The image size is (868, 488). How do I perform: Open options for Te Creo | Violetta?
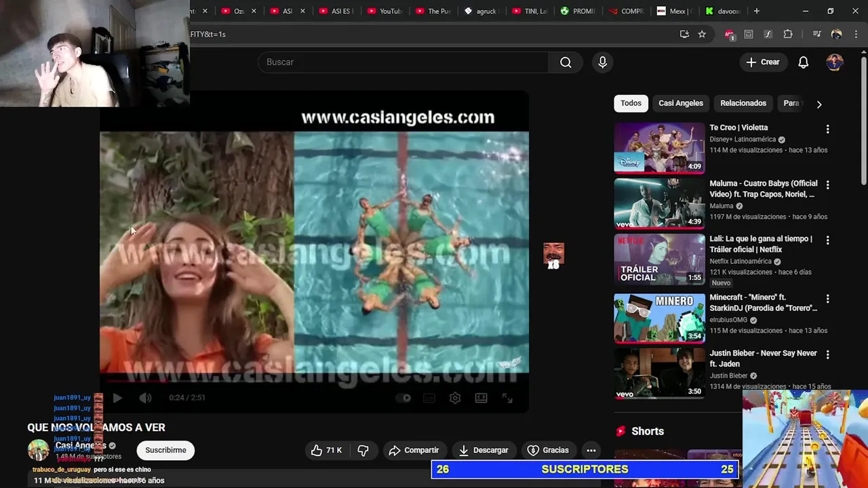(x=827, y=129)
